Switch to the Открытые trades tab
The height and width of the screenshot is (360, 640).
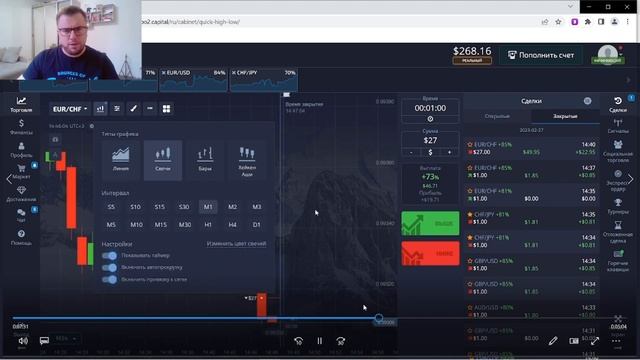tap(497, 116)
